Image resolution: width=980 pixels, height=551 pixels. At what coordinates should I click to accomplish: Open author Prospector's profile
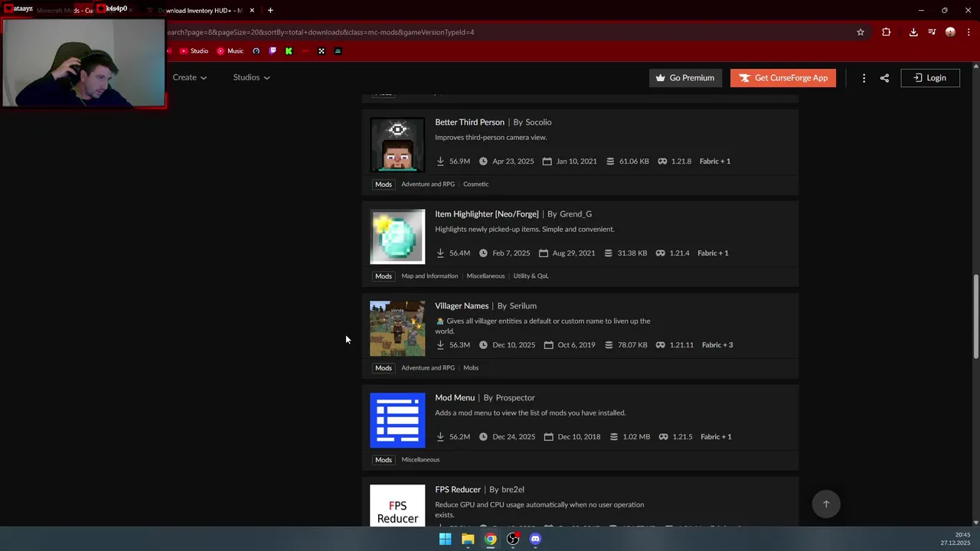tap(515, 398)
